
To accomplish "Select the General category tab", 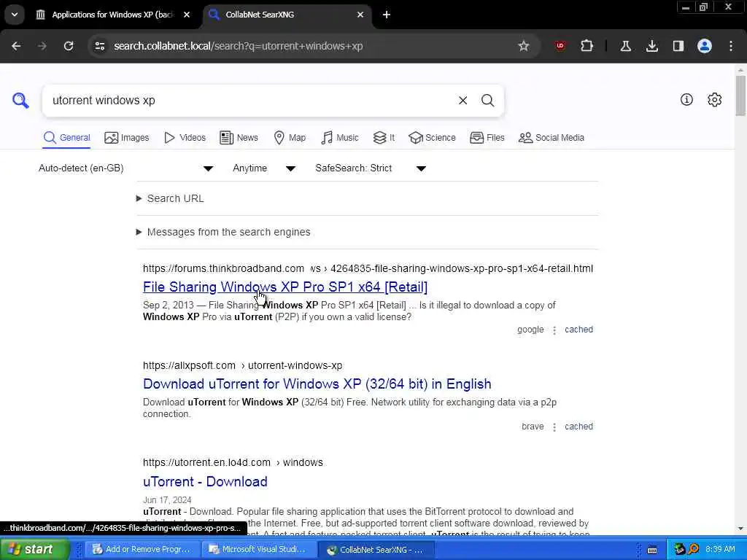I will (66, 138).
